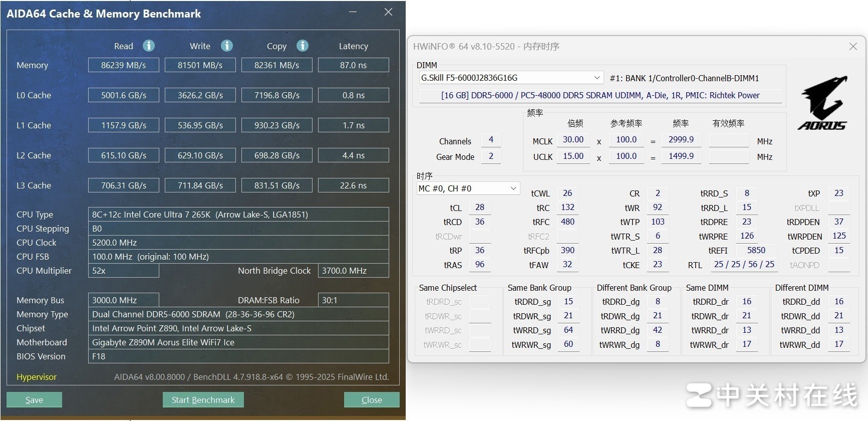Click the Read info icon
This screenshot has height=421, width=868.
(149, 46)
